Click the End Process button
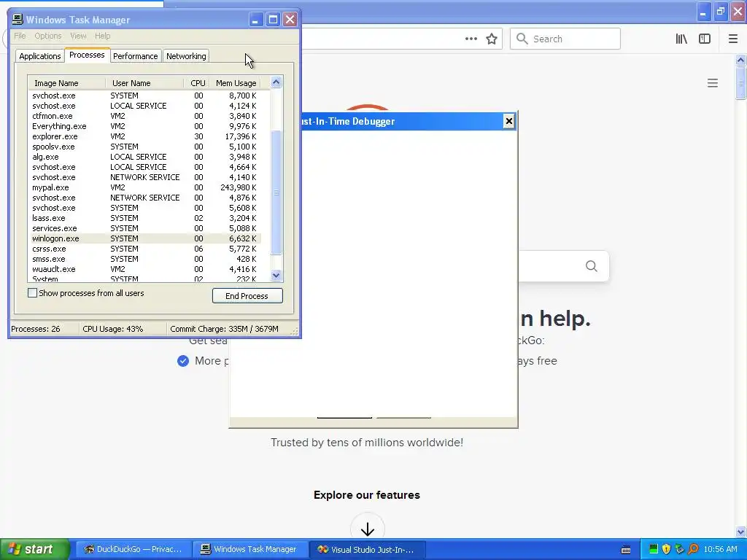 tap(247, 296)
